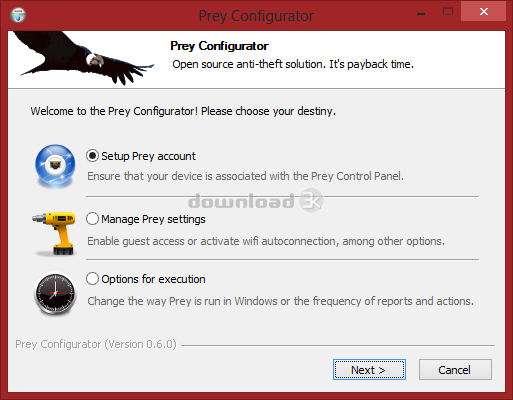Click the yellow power drill icon
Viewport: 513px width, 400px height.
point(54,234)
